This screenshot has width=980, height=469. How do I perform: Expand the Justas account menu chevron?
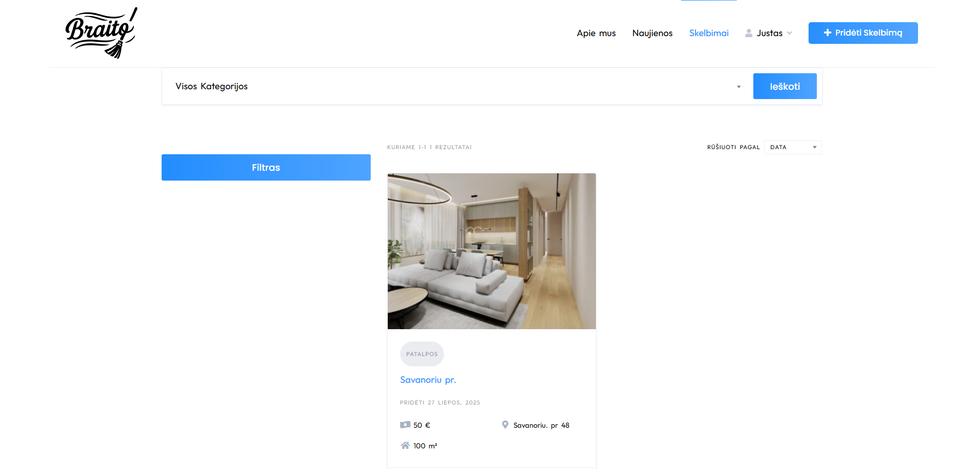tap(789, 33)
